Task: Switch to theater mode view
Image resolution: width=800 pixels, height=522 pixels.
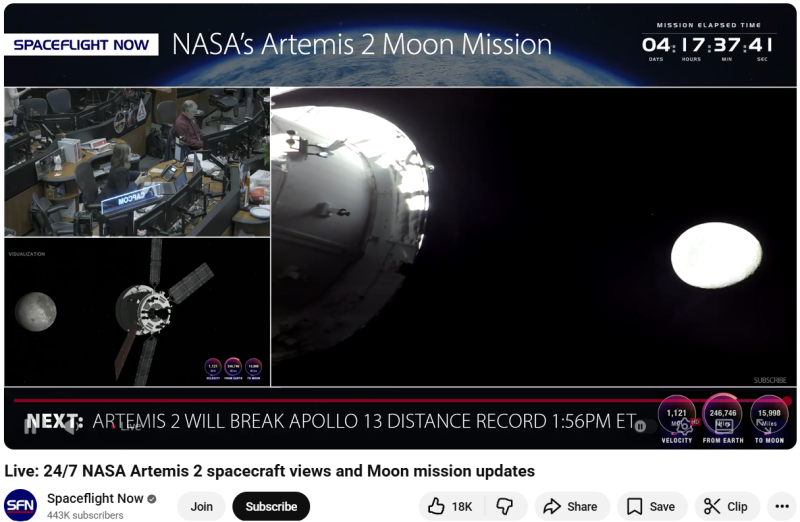Action: [x=724, y=426]
